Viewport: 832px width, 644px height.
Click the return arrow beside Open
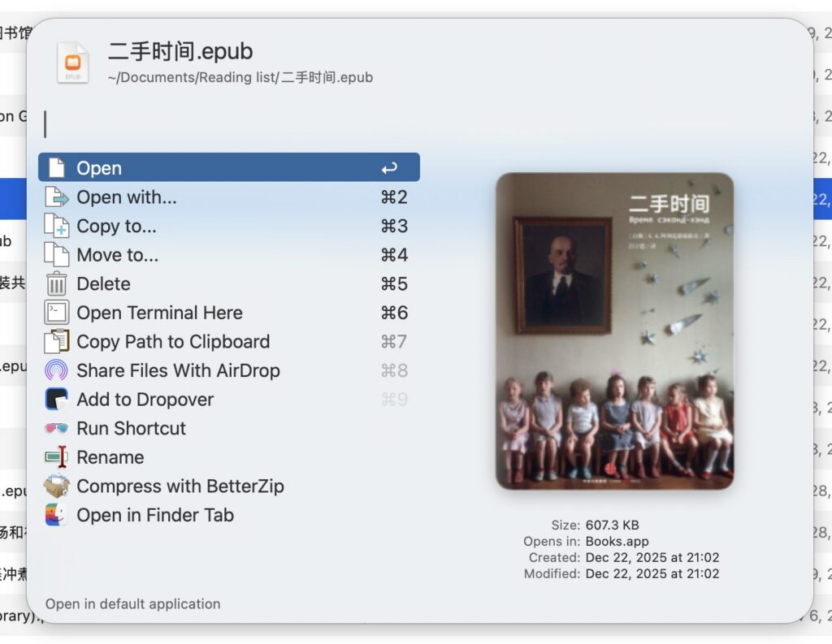389,168
